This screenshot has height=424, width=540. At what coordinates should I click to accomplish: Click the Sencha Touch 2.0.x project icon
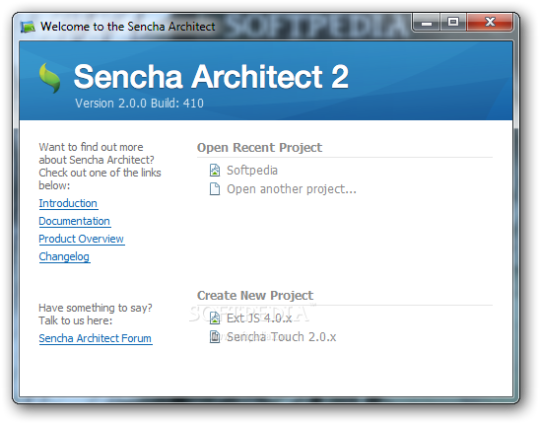pyautogui.click(x=215, y=337)
